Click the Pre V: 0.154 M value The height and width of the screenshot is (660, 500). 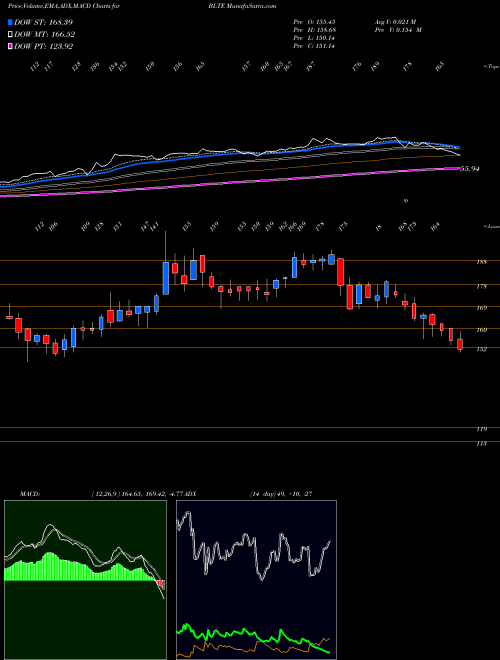[398, 30]
